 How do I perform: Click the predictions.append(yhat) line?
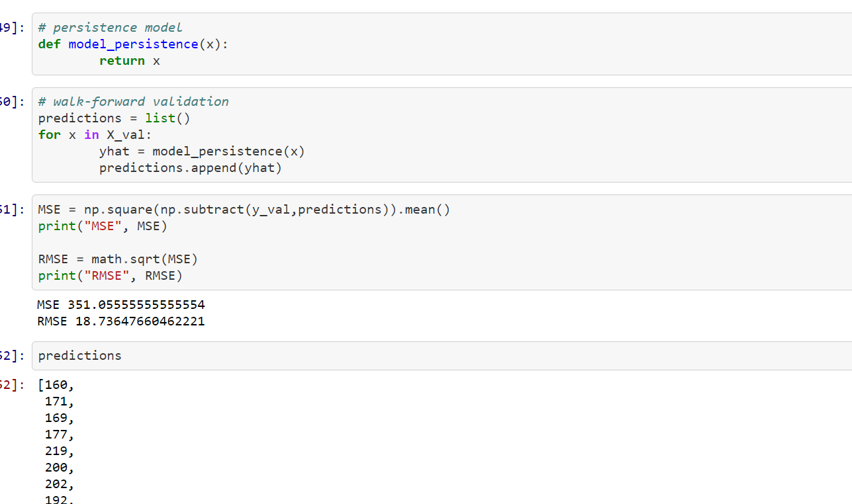189,167
